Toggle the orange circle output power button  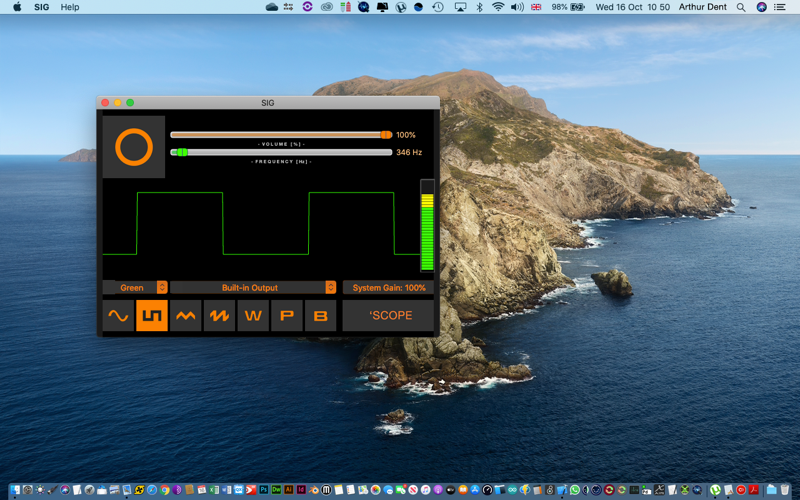(x=134, y=147)
